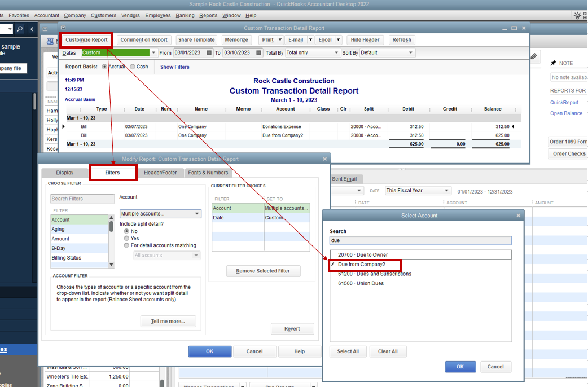Open the To date calendar picker
588x387 pixels.
[258, 53]
